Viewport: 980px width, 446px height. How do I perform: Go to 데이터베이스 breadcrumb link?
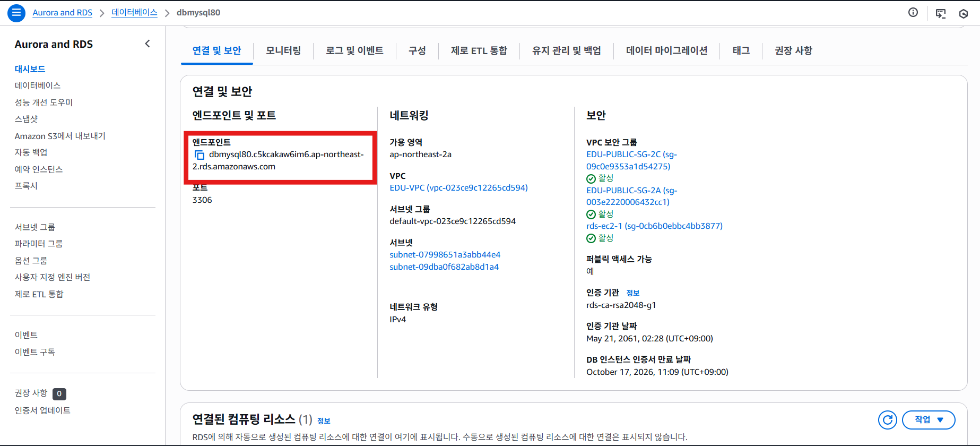pyautogui.click(x=134, y=13)
